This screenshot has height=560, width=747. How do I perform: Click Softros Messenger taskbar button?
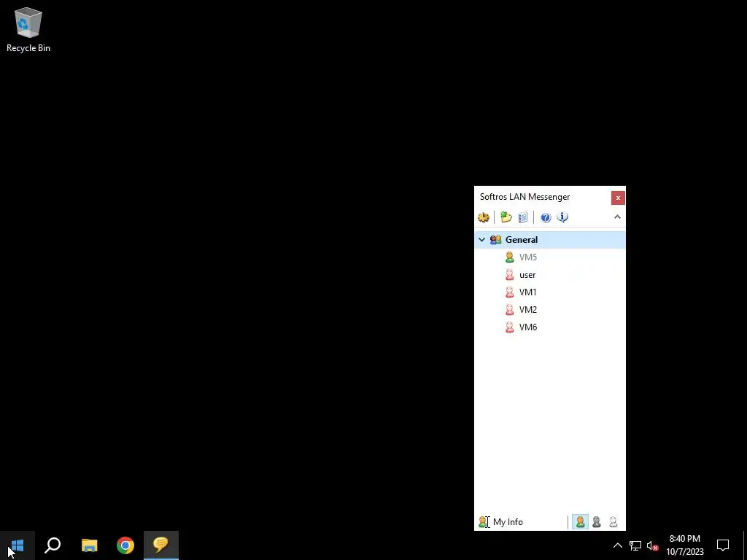tap(161, 545)
